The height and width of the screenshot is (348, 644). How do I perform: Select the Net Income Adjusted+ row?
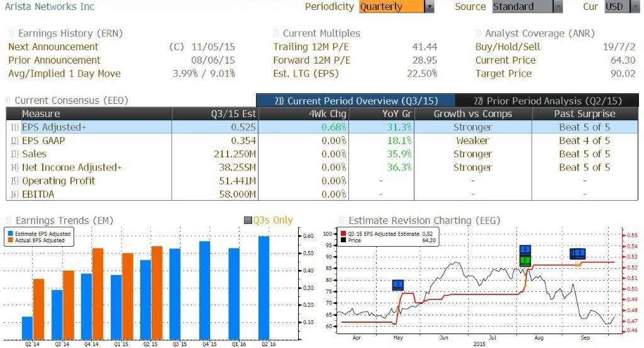(x=322, y=167)
